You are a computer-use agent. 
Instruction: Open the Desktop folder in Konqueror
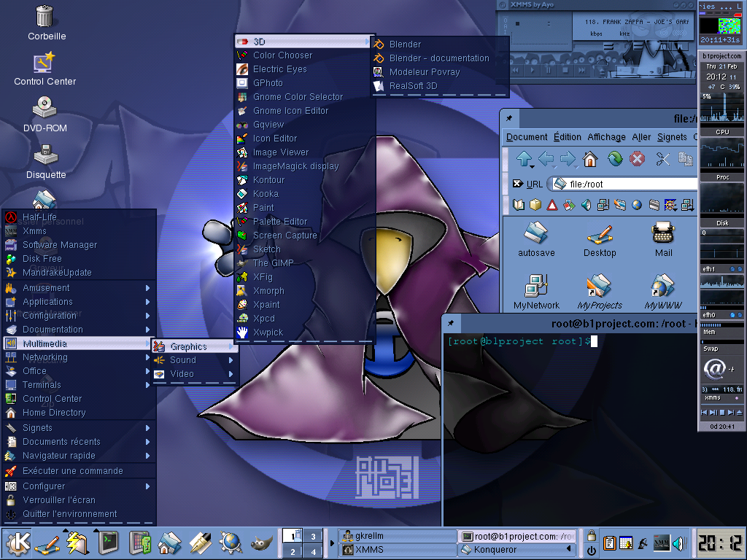coord(600,239)
